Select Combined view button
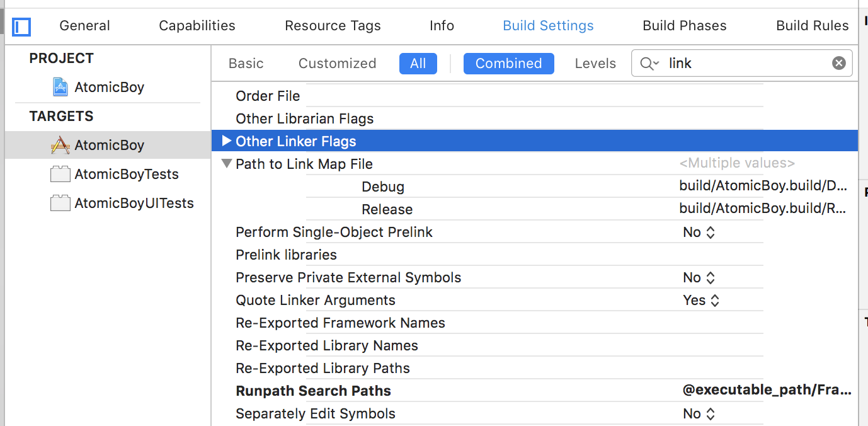The width and height of the screenshot is (868, 426). (x=509, y=64)
